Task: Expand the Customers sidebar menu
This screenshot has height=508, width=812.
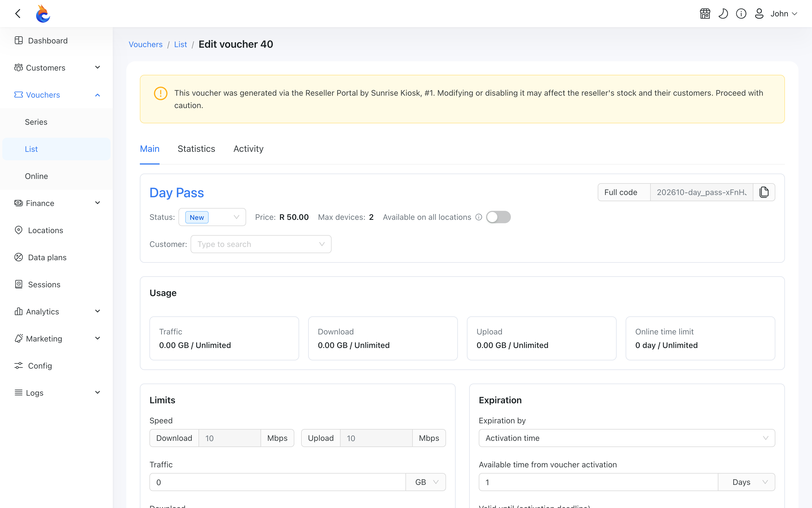Action: tap(56, 67)
